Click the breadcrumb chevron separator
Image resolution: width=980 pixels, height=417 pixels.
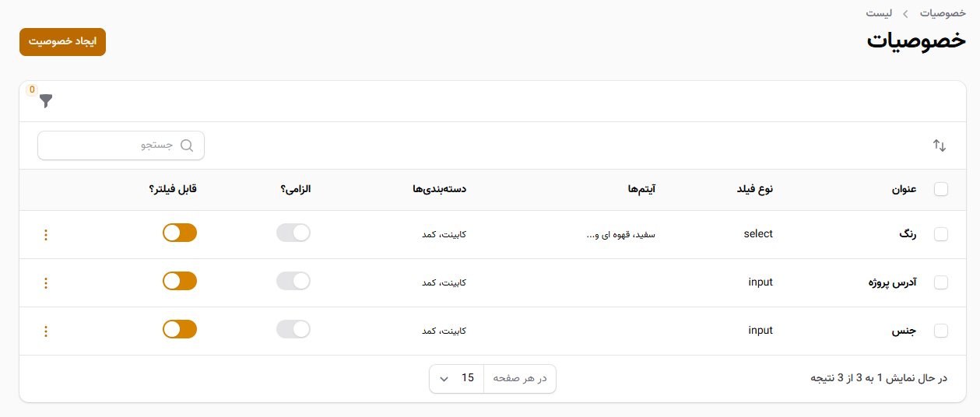pos(906,14)
